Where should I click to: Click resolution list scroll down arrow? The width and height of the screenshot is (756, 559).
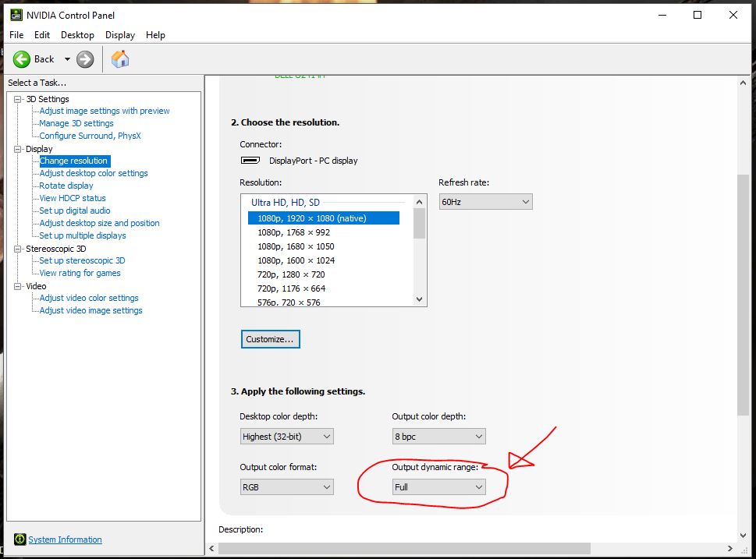click(419, 299)
